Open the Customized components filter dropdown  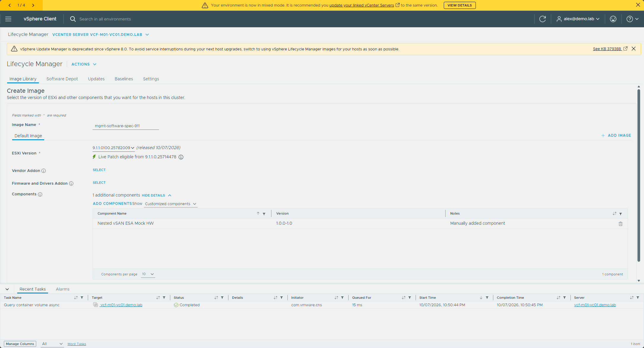(171, 204)
